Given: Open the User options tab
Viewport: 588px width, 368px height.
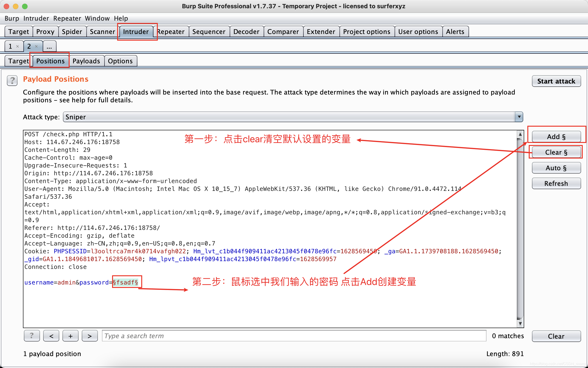Looking at the screenshot, I should (418, 32).
